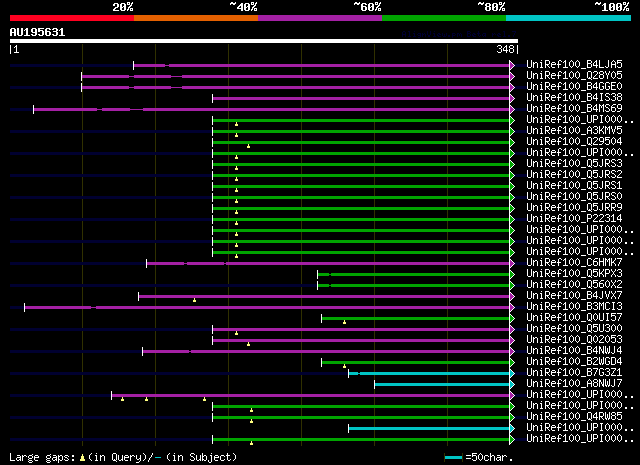Open hit UniRef100_A3KMV5
This screenshot has height=465, width=640.
(x=574, y=131)
